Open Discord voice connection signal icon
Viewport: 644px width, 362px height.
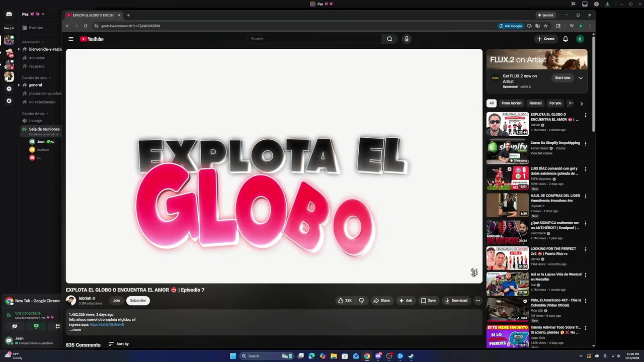coord(9,315)
